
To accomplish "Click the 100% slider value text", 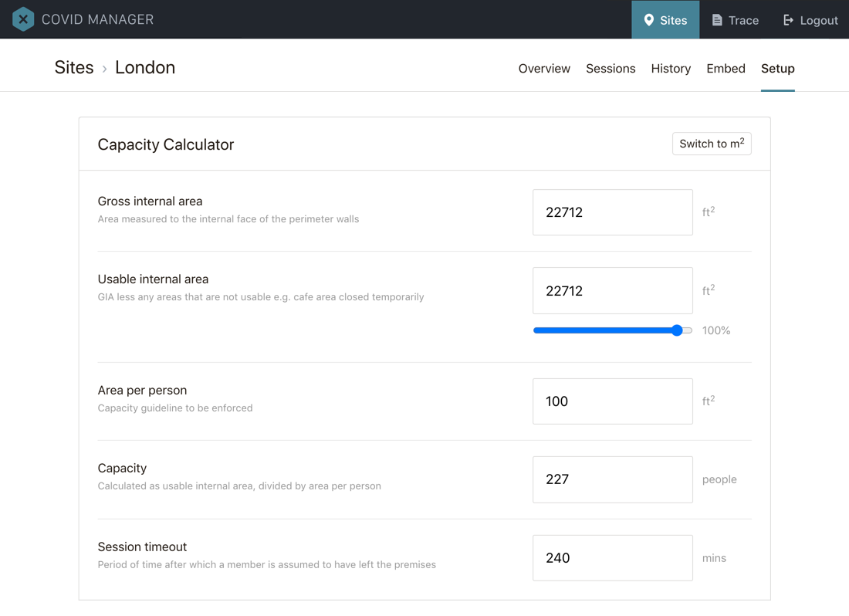I will (x=716, y=330).
